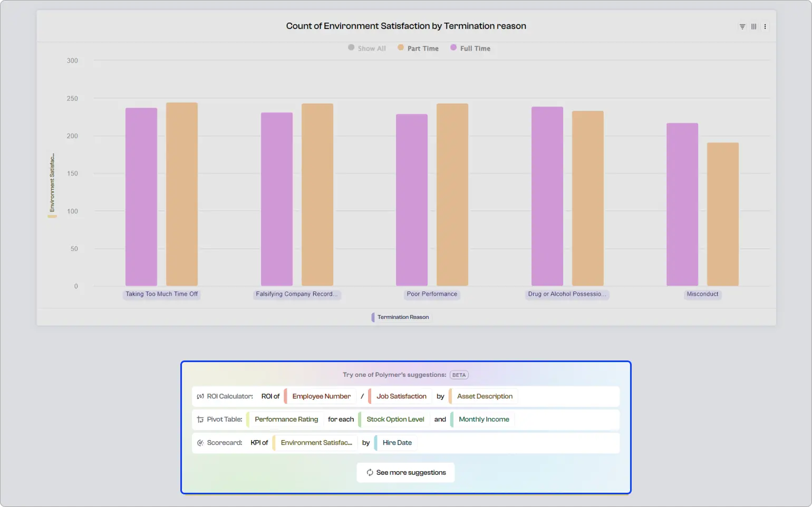
Task: Click the BETA badge next to suggestions
Action: tap(459, 375)
